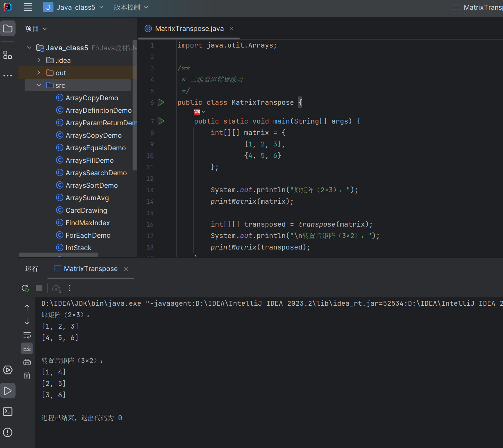Click the Structure tool window icon
503x448 pixels.
coord(8,55)
